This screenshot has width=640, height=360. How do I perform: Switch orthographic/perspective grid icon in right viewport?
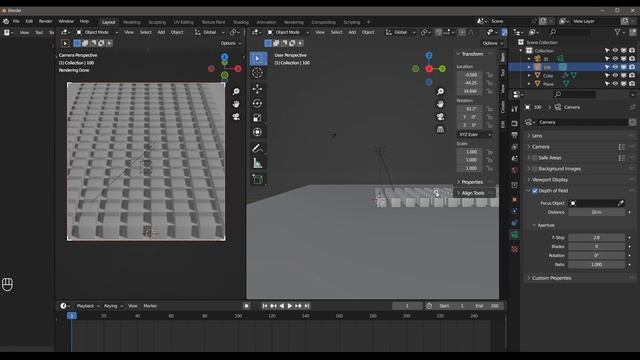440,129
